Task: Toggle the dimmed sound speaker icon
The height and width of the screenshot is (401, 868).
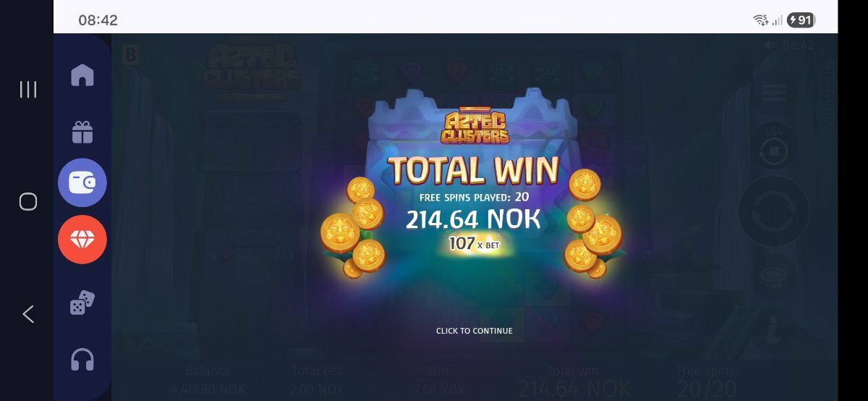Action: [771, 45]
